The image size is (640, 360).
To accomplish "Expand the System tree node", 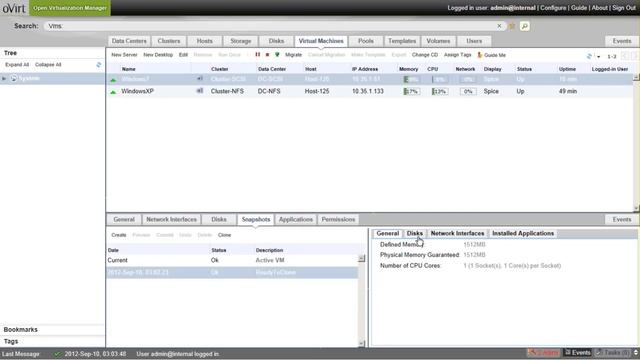I will coord(4,78).
